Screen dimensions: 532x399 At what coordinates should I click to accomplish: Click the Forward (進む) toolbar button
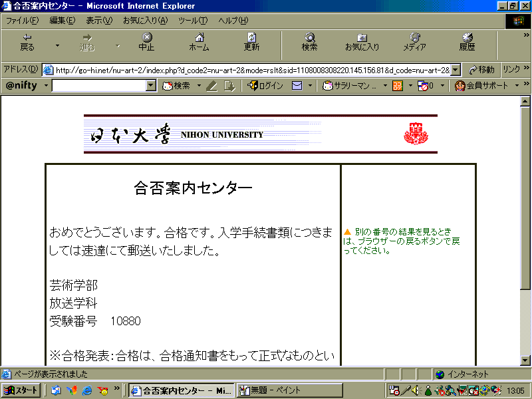[x=87, y=43]
